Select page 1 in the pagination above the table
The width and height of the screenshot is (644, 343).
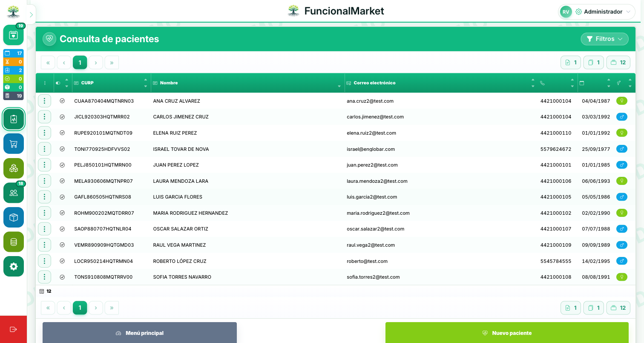point(80,63)
